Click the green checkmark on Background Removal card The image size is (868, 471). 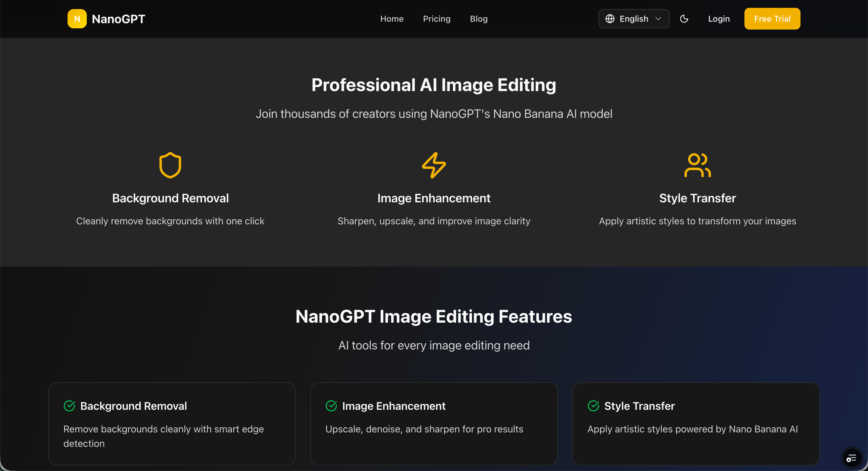coord(70,406)
